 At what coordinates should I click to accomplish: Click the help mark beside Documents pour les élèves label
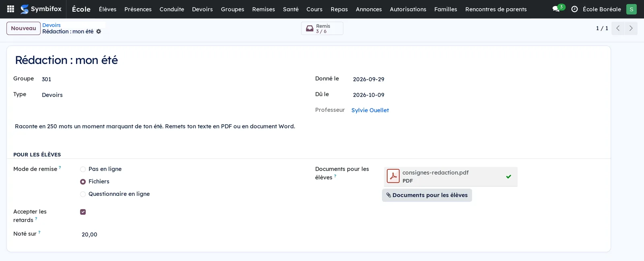pos(335,176)
